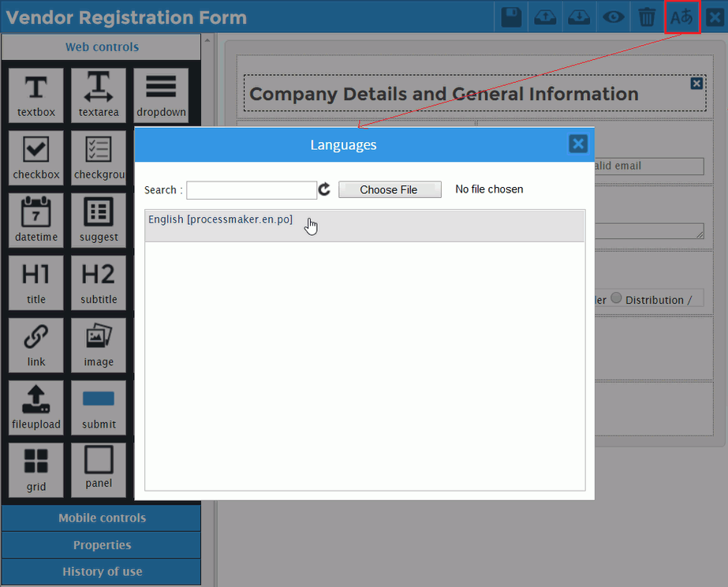728x587 pixels.
Task: Select the Distribution radio button
Action: click(617, 299)
